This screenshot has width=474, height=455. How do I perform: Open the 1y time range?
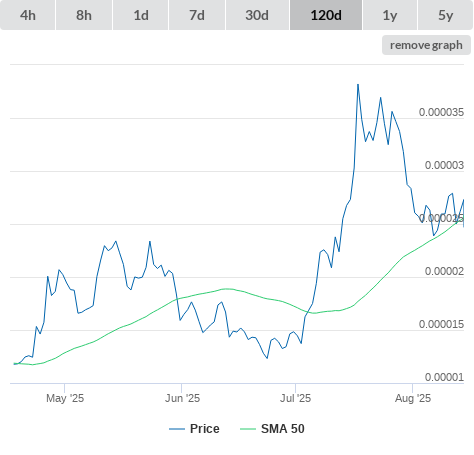pyautogui.click(x=390, y=15)
